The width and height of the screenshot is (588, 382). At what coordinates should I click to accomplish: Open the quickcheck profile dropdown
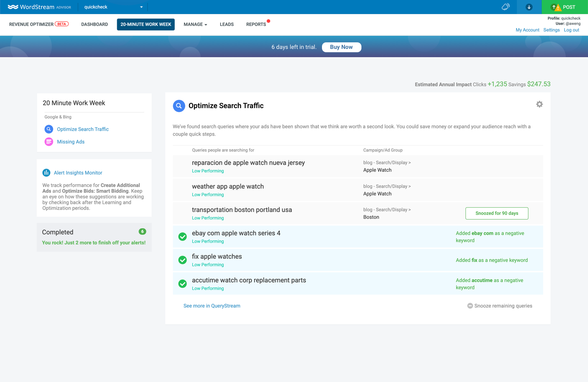point(113,7)
